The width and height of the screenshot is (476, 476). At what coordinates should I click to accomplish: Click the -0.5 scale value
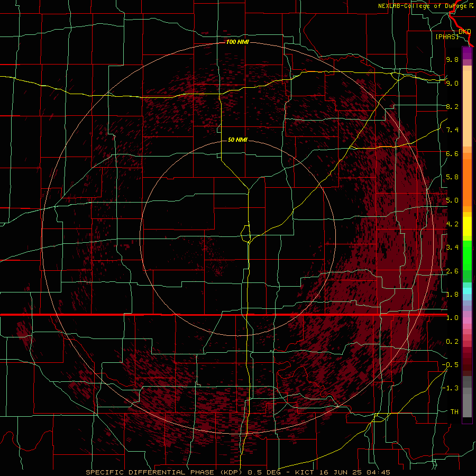tap(450, 365)
